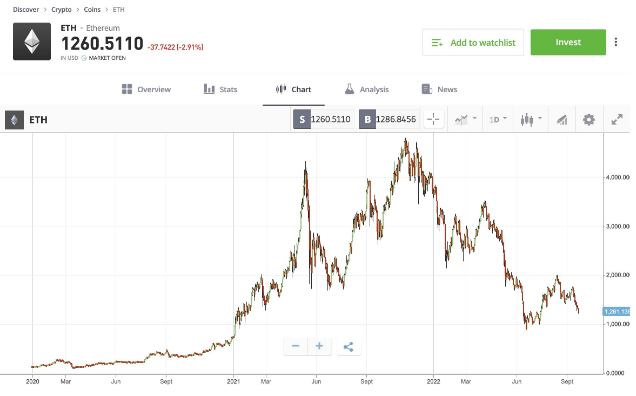The height and width of the screenshot is (396, 636).
Task: Toggle the crosshair cursor tool
Action: coord(433,119)
